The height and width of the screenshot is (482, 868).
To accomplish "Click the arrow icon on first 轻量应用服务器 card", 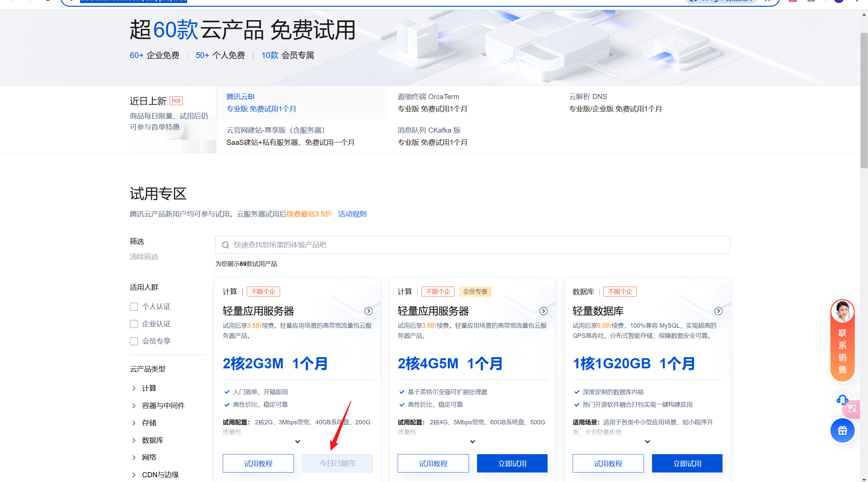I will 368,311.
